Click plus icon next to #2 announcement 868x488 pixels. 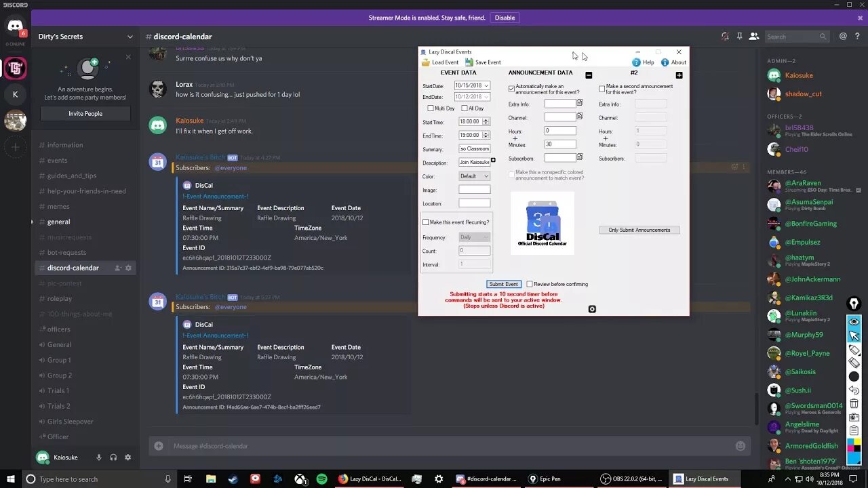click(x=679, y=75)
